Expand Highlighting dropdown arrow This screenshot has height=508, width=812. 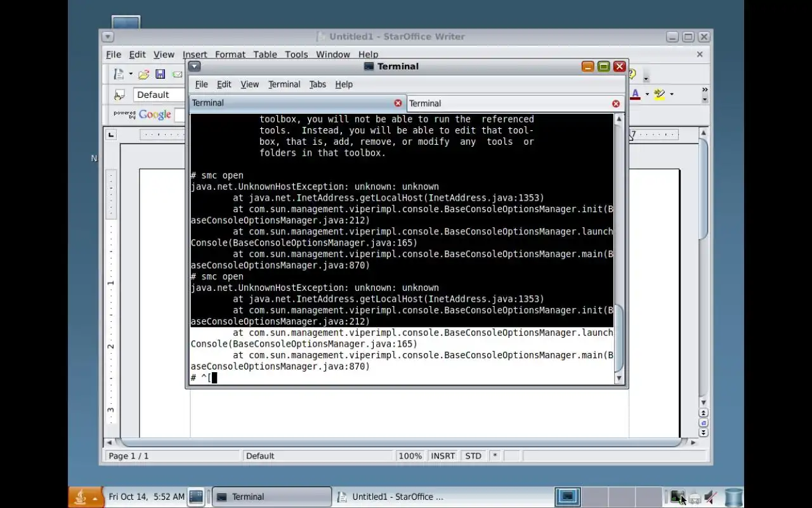[671, 95]
